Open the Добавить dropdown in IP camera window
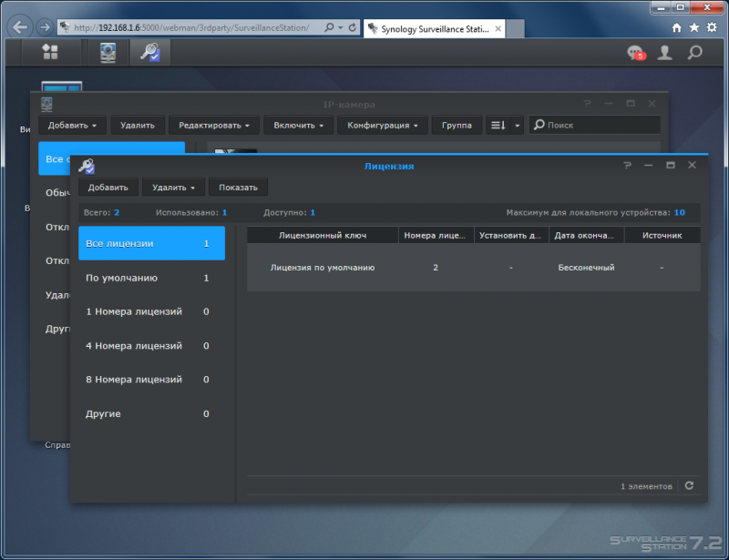The width and height of the screenshot is (729, 560). click(72, 125)
